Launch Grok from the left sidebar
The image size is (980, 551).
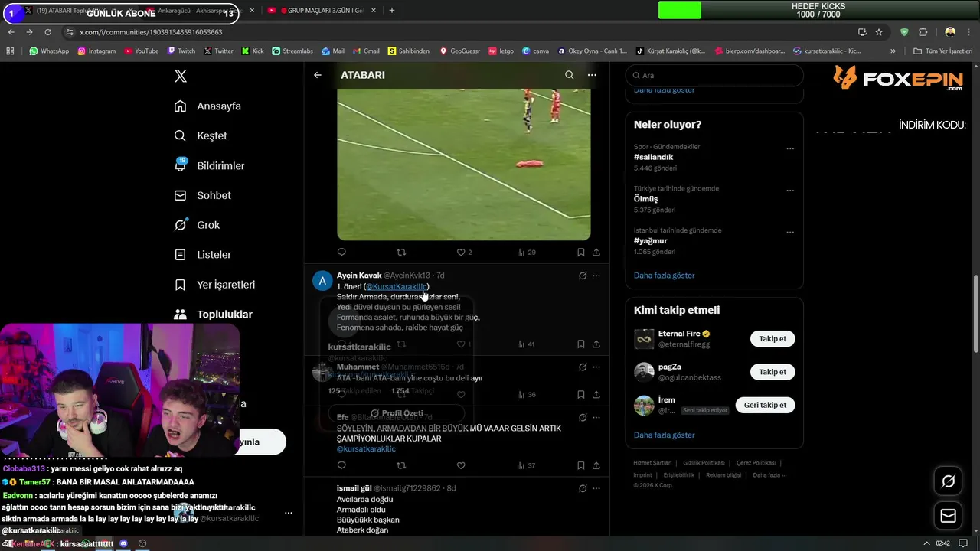point(197,225)
